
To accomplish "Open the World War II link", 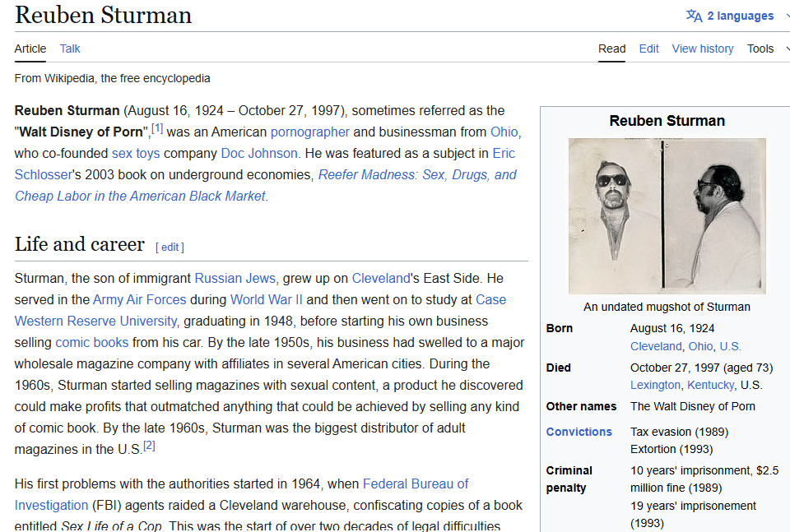I will [266, 300].
